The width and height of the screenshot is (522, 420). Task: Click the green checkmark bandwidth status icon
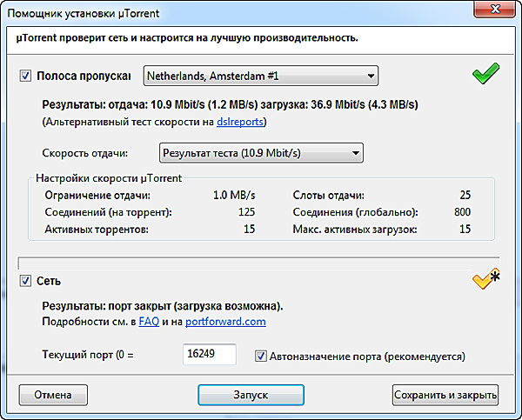click(x=486, y=76)
